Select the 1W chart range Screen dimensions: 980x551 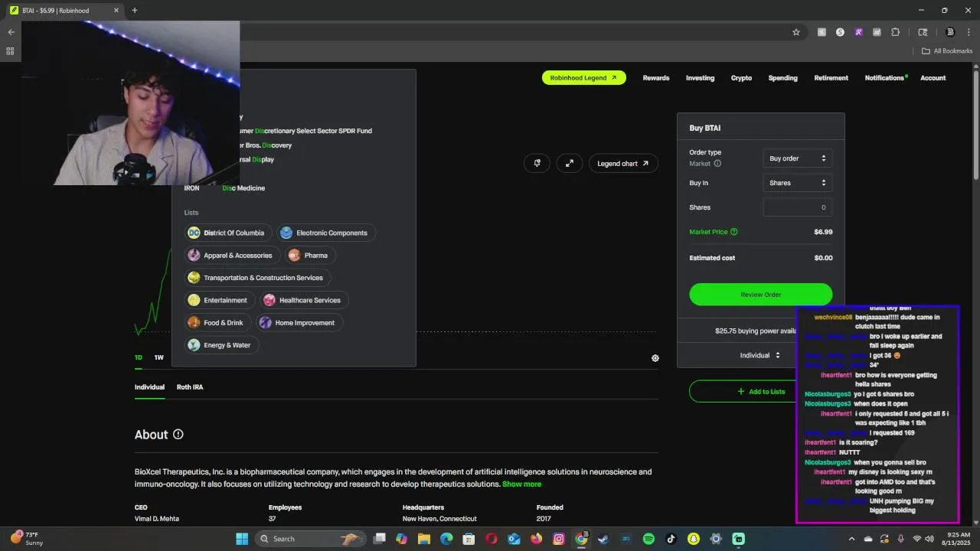click(x=158, y=357)
